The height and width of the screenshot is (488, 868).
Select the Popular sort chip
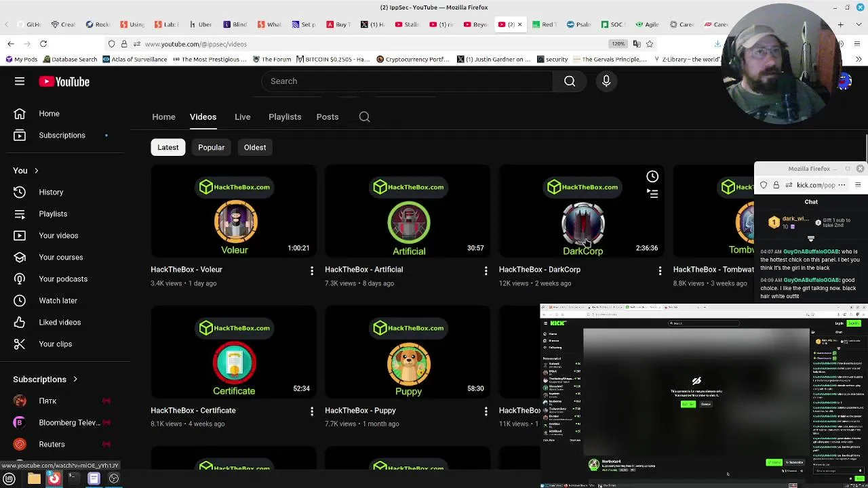(x=211, y=148)
